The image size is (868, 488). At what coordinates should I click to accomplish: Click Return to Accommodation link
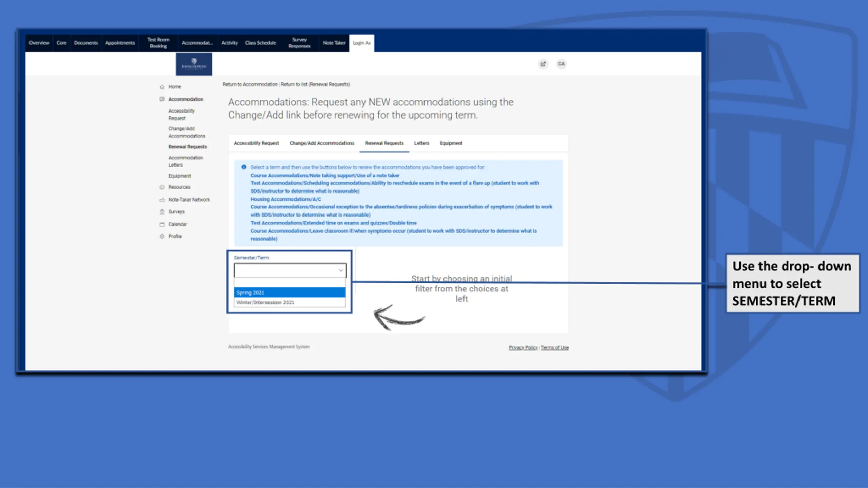click(x=250, y=84)
